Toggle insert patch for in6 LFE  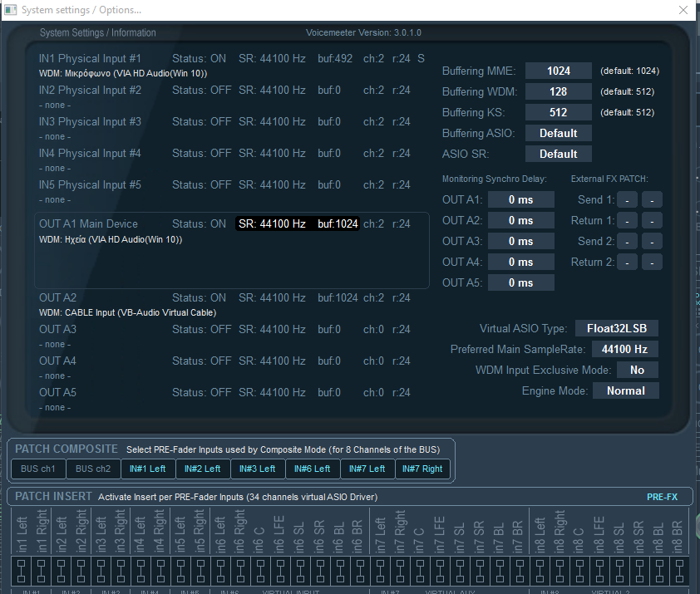pyautogui.click(x=280, y=570)
